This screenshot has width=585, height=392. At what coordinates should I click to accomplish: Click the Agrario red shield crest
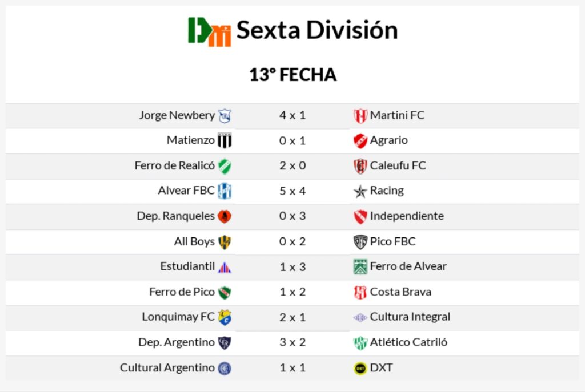pos(360,141)
